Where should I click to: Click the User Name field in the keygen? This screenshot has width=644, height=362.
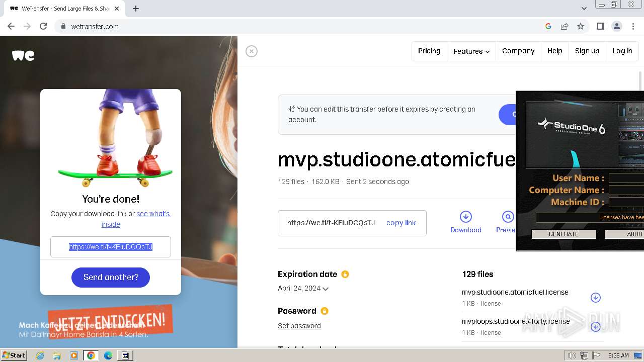[626, 178]
